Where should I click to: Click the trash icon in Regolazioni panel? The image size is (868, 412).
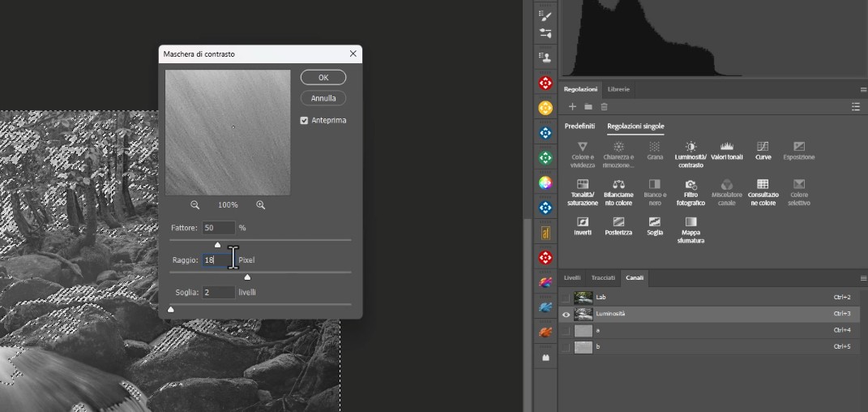coord(605,106)
